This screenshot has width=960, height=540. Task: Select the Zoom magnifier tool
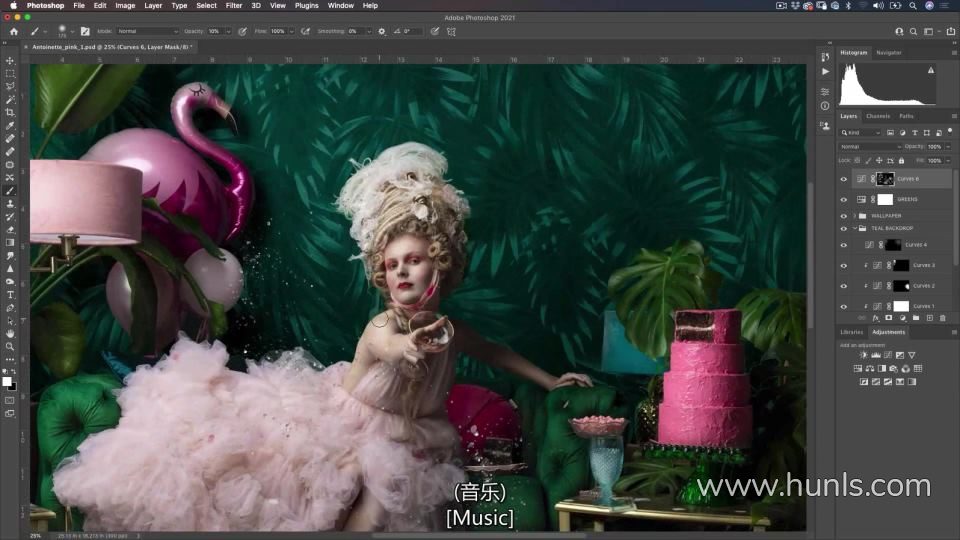pyautogui.click(x=10, y=346)
